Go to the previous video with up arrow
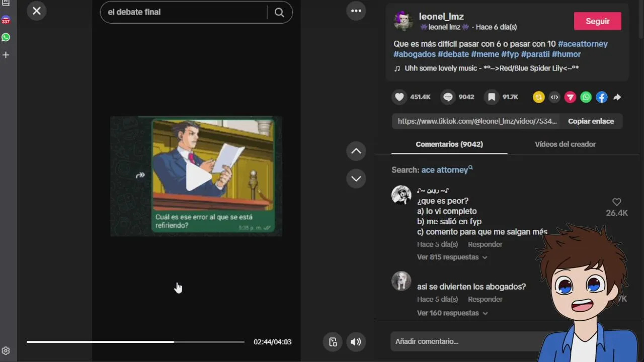 click(x=356, y=151)
